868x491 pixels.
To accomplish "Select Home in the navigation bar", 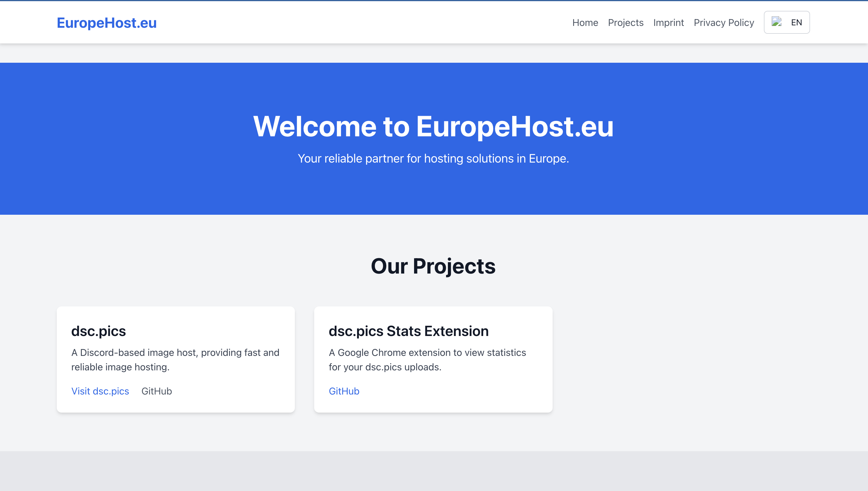I will [585, 23].
